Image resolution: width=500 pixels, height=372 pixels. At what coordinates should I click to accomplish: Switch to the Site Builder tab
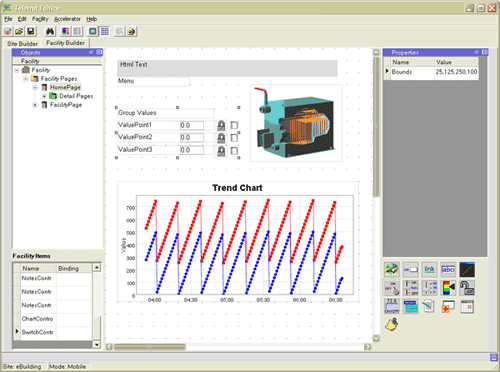point(22,44)
